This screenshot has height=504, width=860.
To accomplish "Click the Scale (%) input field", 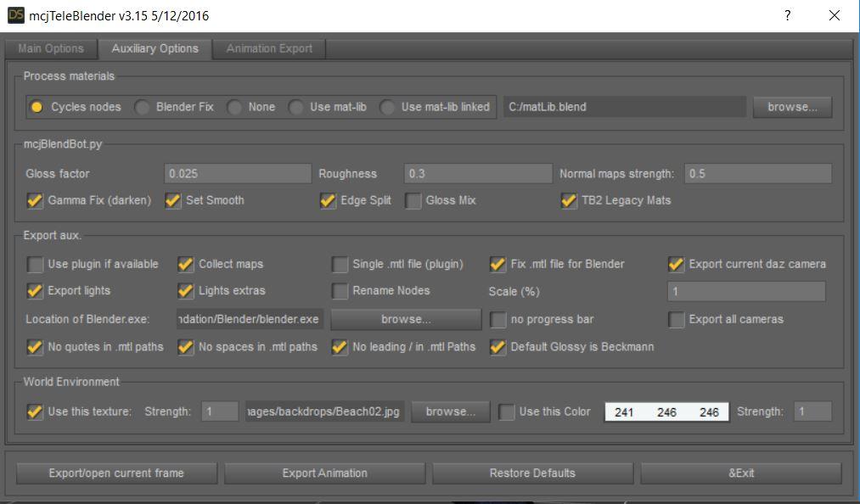I will [746, 291].
